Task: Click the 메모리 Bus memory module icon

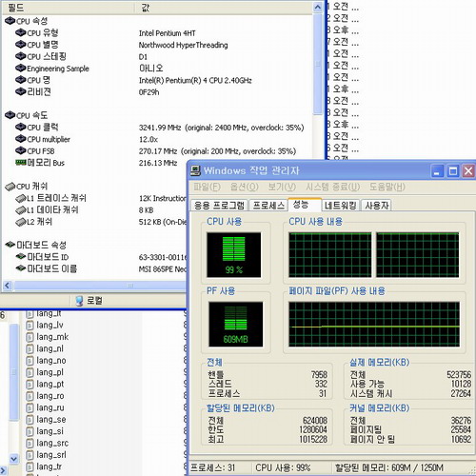Action: 21,163
